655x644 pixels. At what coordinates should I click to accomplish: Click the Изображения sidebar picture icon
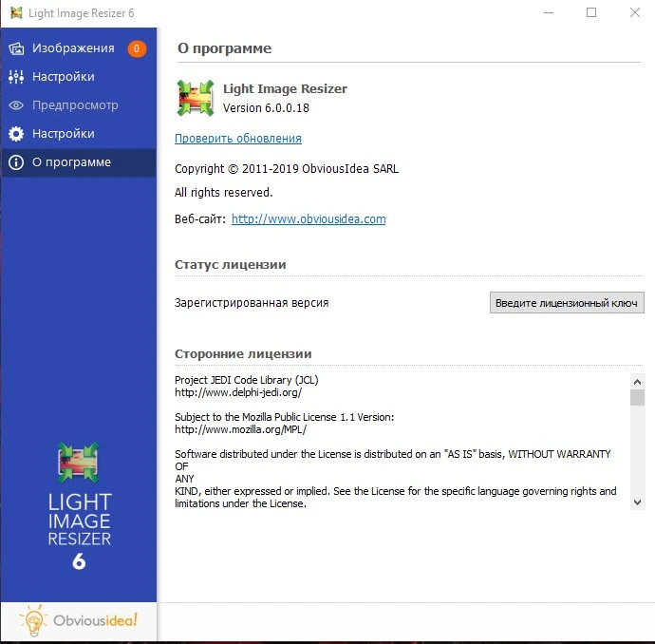16,48
